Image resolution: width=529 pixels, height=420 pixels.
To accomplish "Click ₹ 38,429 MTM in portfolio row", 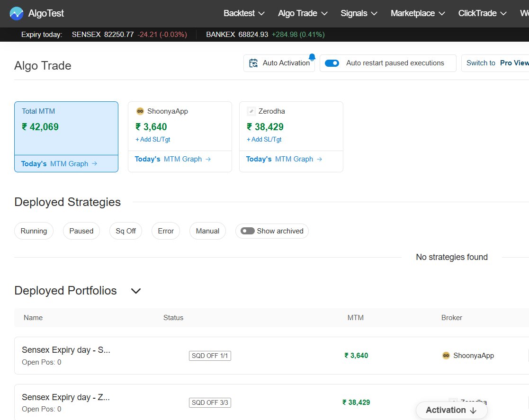I will [x=356, y=402].
